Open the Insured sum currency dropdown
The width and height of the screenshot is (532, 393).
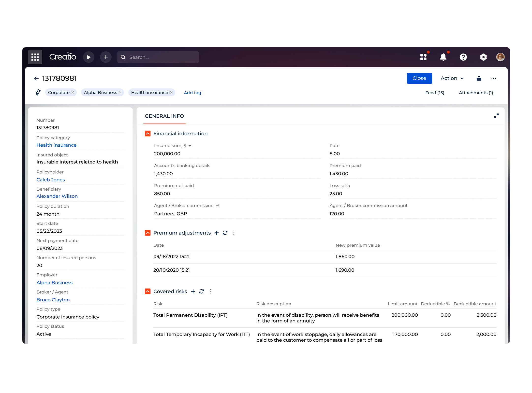[x=190, y=146]
